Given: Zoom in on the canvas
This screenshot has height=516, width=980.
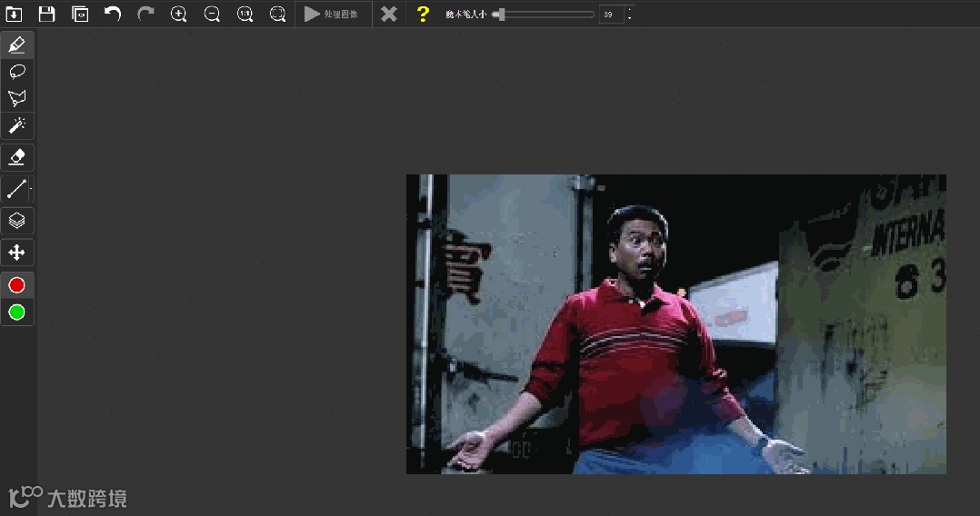Looking at the screenshot, I should [179, 14].
